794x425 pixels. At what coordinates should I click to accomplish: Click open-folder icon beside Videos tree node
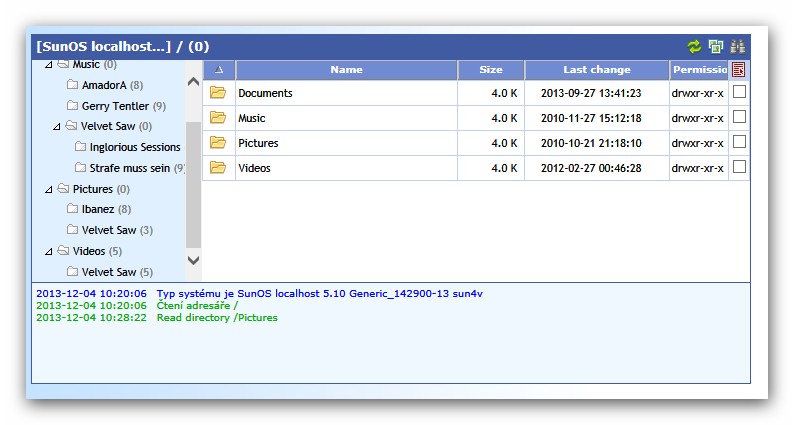coord(63,251)
